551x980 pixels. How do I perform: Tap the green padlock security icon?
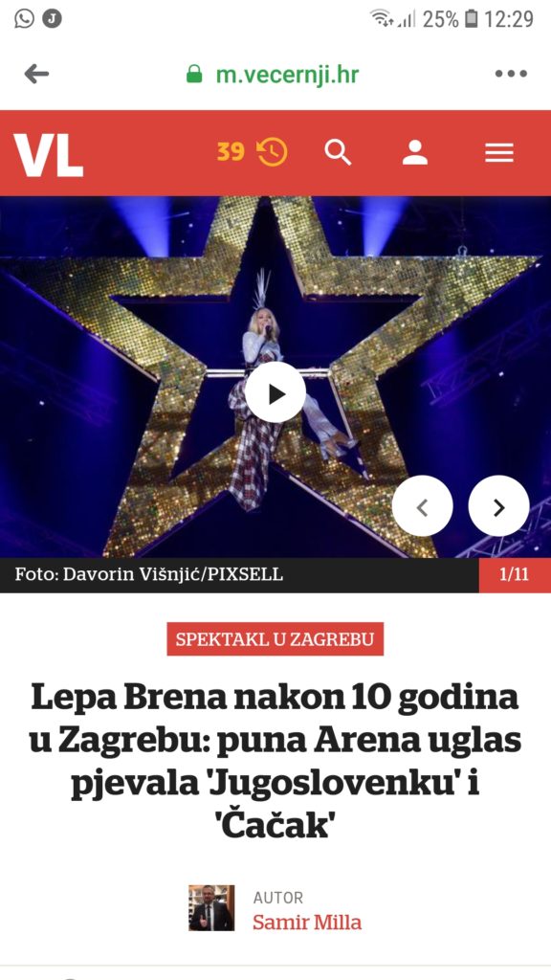pyautogui.click(x=194, y=74)
